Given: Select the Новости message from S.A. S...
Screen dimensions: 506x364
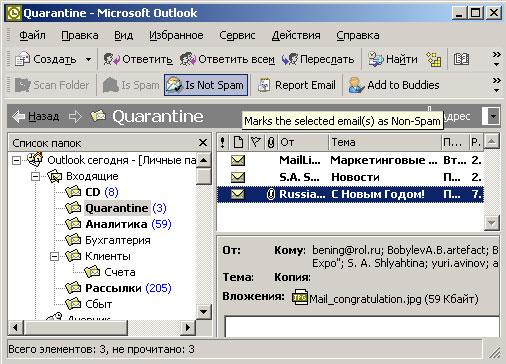Looking at the screenshot, I should 350,177.
